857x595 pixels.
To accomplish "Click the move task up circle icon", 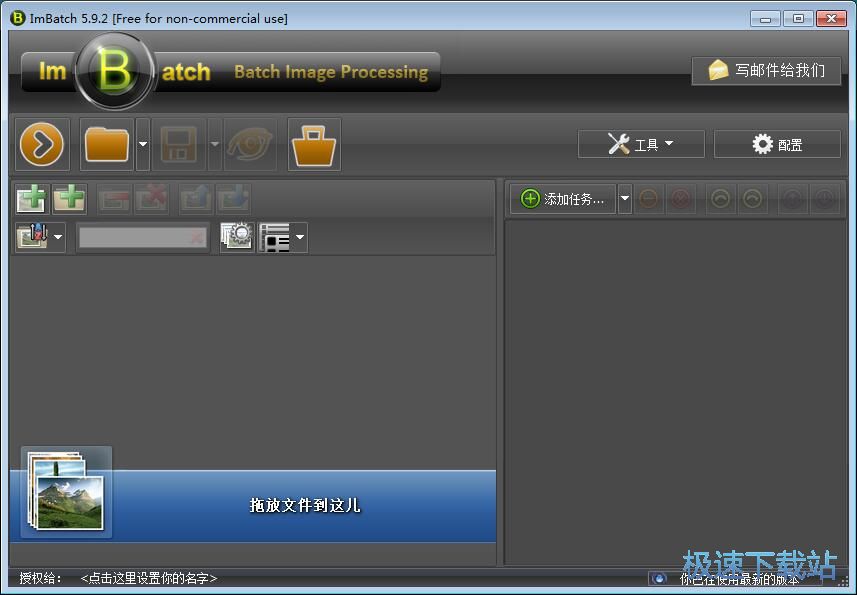I will click(793, 199).
